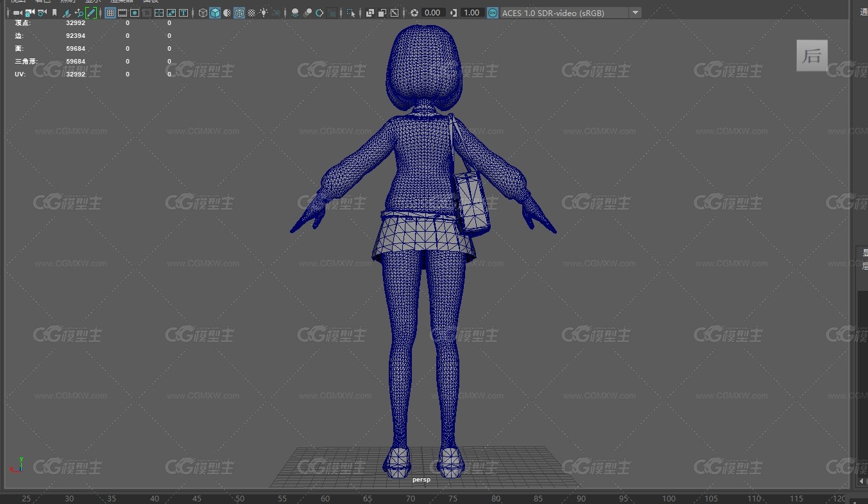This screenshot has height=504, width=868.
Task: Click the View Cube back face
Action: pyautogui.click(x=812, y=56)
